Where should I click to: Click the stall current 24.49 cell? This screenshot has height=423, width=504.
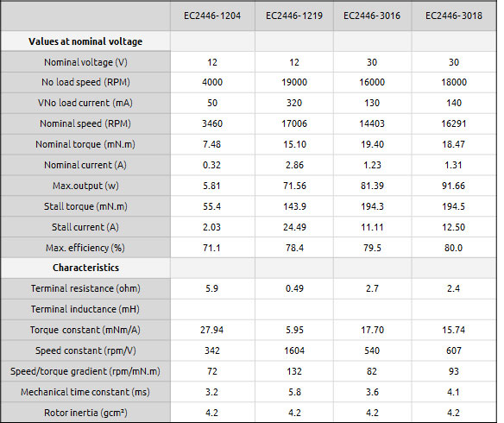click(294, 227)
